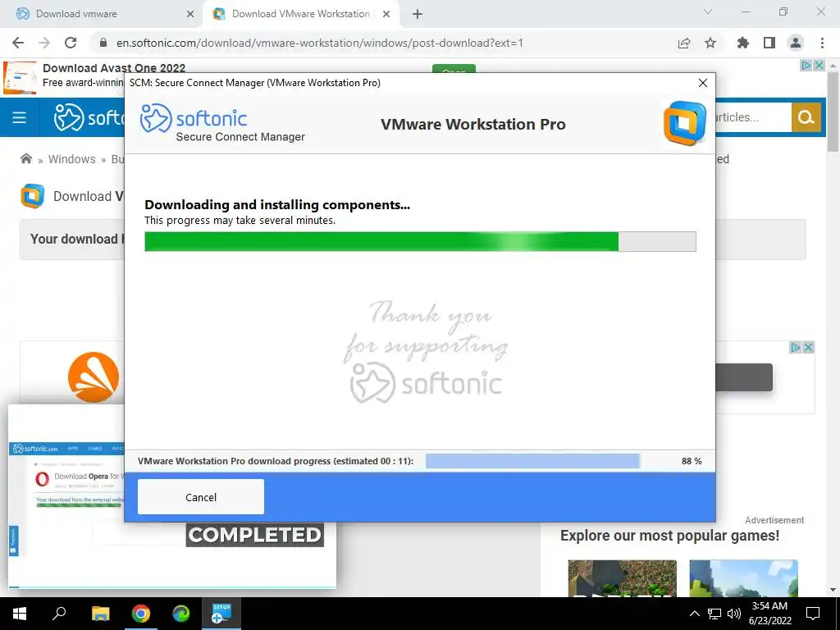Image resolution: width=840 pixels, height=630 pixels.
Task: Click the Softonic site logo in page header
Action: coord(89,117)
